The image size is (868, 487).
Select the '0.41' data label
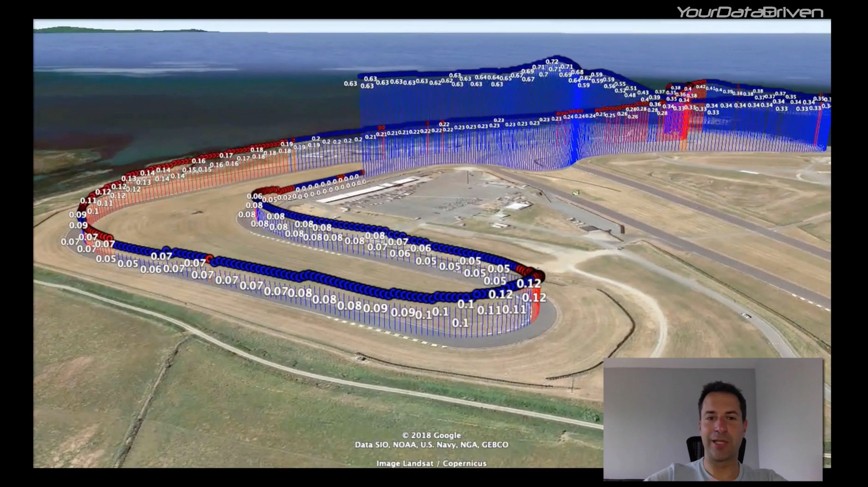point(710,88)
